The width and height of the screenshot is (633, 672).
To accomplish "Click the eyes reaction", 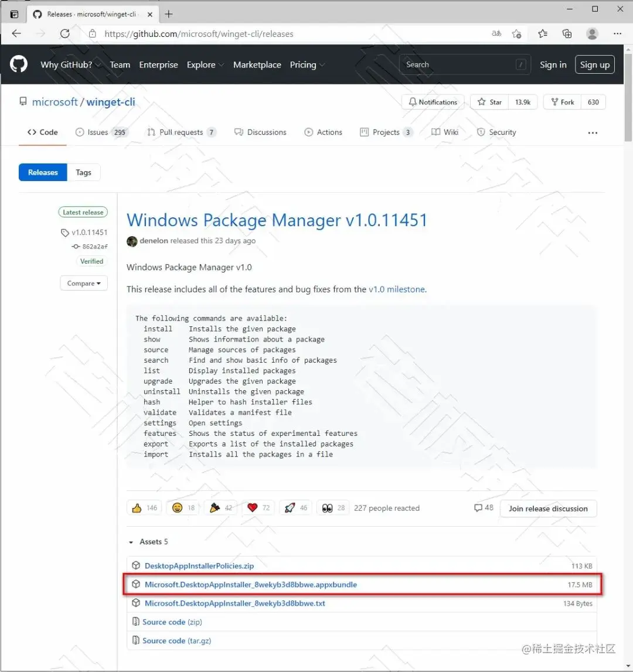I will coord(333,508).
